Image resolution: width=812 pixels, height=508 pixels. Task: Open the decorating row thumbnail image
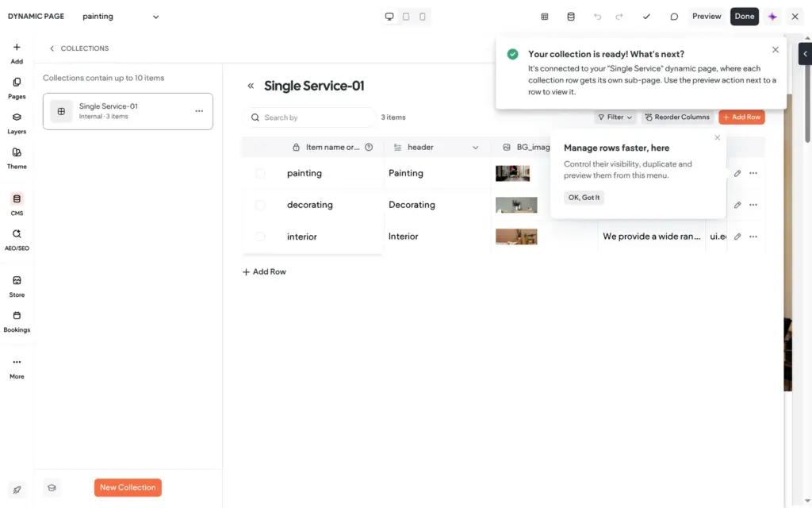(x=516, y=205)
